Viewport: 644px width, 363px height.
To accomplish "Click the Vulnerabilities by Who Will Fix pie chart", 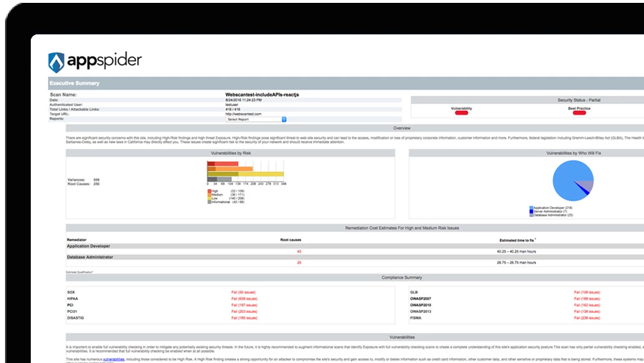I will click(x=573, y=180).
